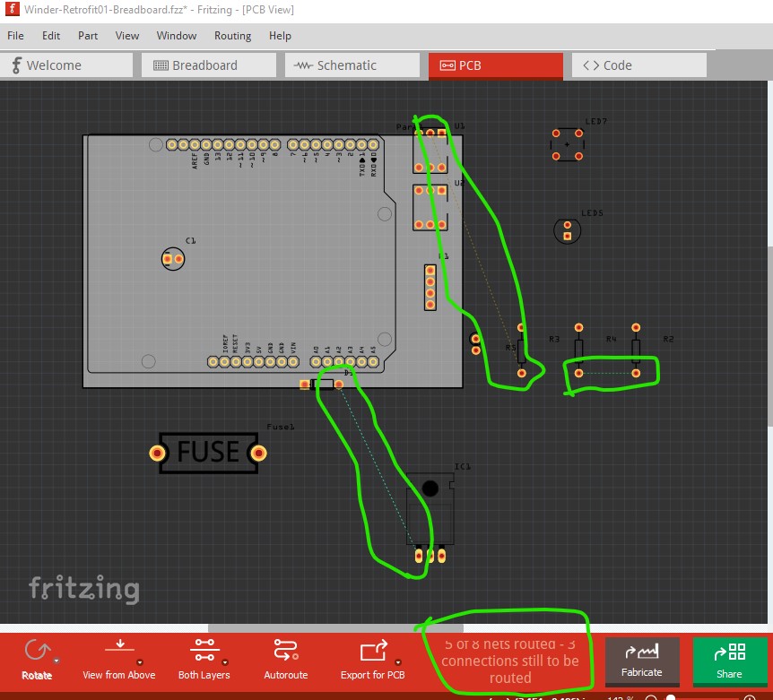
Task: Open the Edit menu
Action: pos(51,36)
